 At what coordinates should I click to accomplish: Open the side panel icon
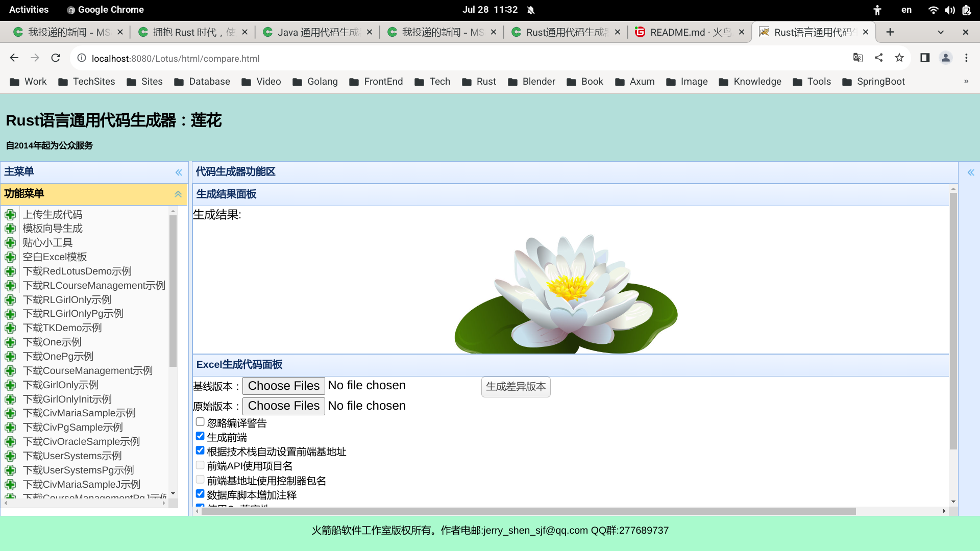coord(925,58)
